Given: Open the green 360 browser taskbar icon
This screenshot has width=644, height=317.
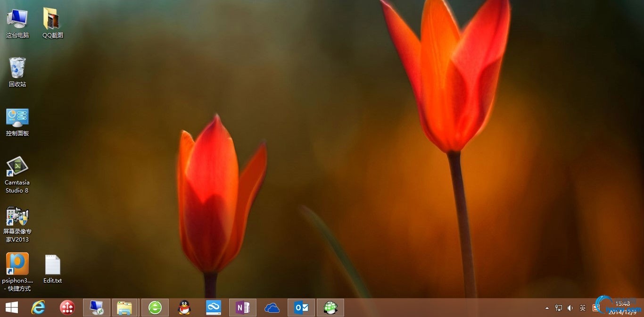Looking at the screenshot, I should [x=155, y=308].
